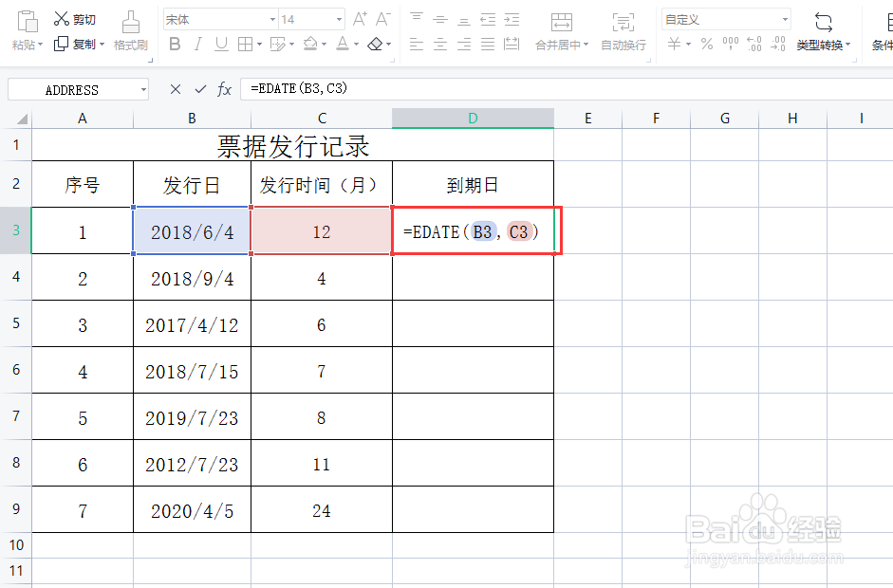This screenshot has height=588, width=893.
Task: Cancel formula entry with X button
Action: (176, 89)
